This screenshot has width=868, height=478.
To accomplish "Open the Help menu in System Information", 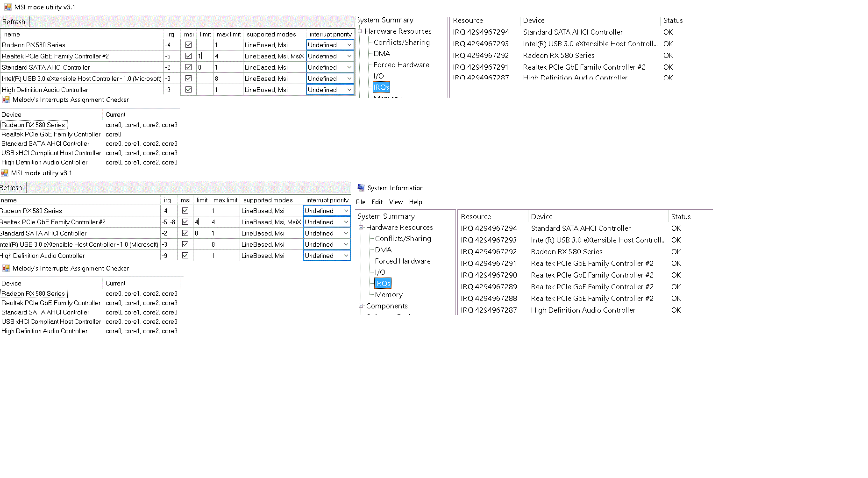I will 415,202.
